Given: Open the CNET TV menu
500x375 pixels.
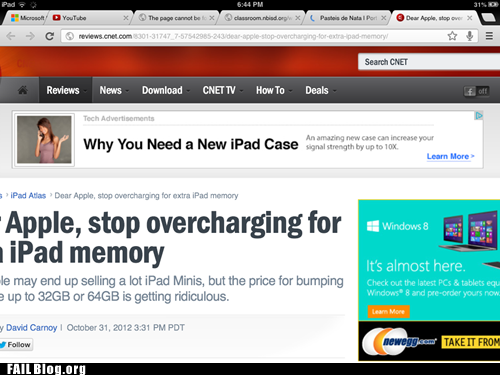Looking at the screenshot, I should pyautogui.click(x=219, y=90).
